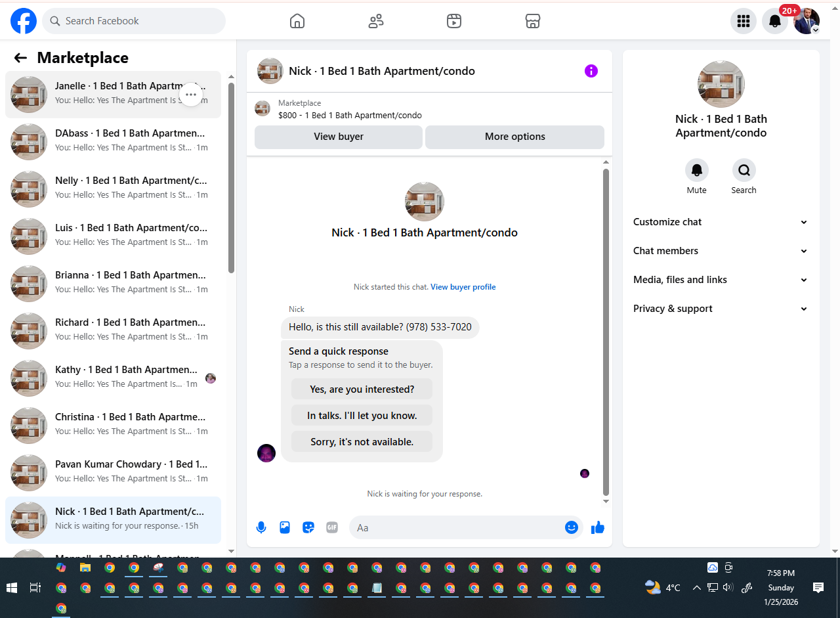Click the View buyer button
The height and width of the screenshot is (618, 840).
click(x=339, y=137)
